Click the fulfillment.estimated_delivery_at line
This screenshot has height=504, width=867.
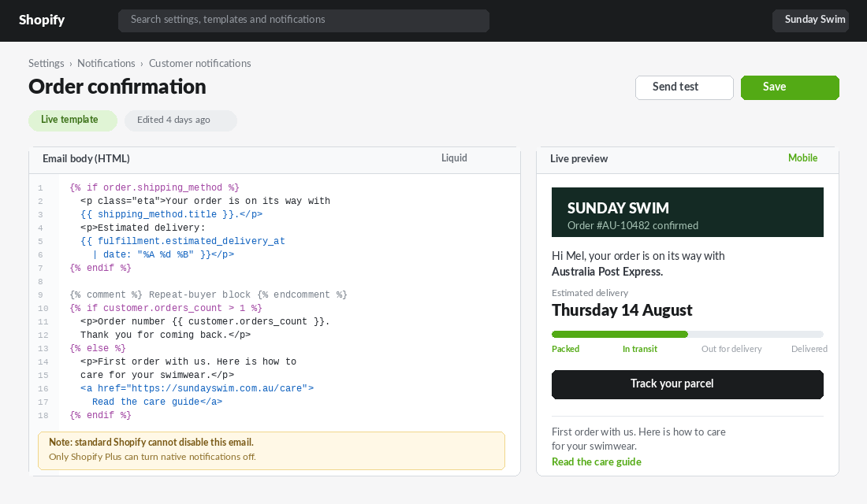(183, 241)
